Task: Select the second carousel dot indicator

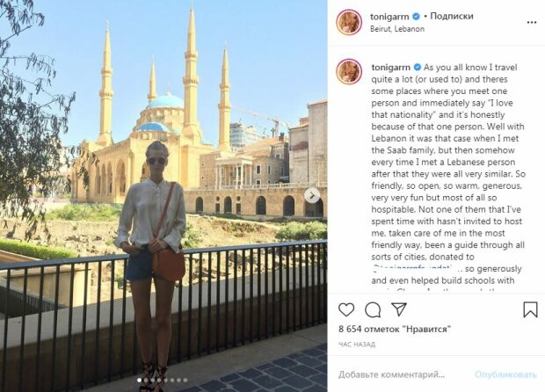Action: 146,381
